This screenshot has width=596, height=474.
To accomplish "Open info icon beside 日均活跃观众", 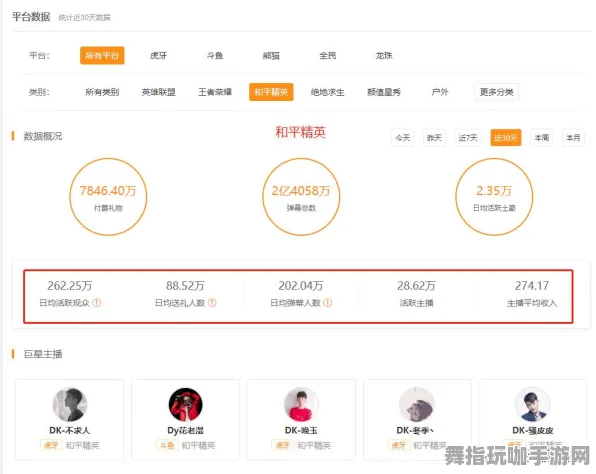I will tap(97, 303).
